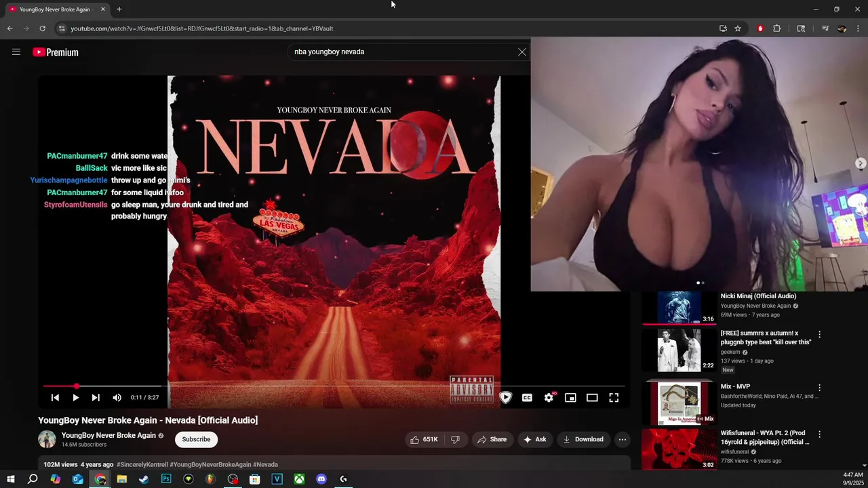Screen dimensions: 868x488
Task: Dislike the video thumbs-down button
Action: click(x=456, y=439)
